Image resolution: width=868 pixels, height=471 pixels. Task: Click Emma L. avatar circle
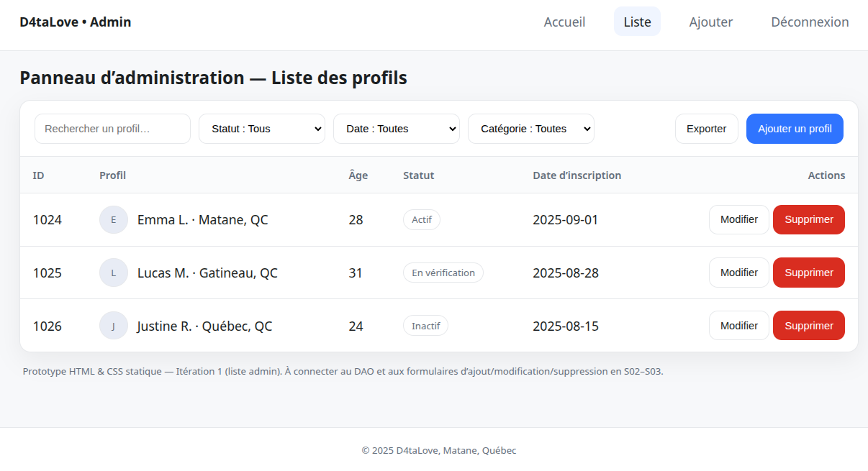click(113, 220)
